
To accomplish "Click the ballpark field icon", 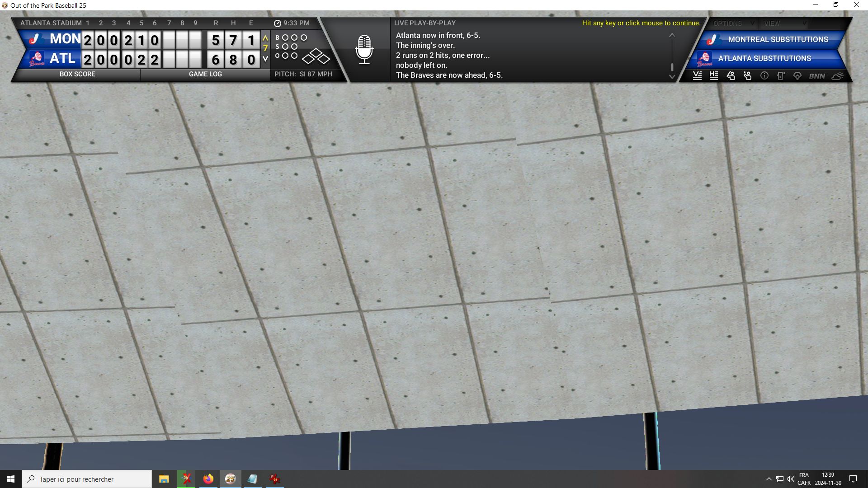I will pos(797,76).
